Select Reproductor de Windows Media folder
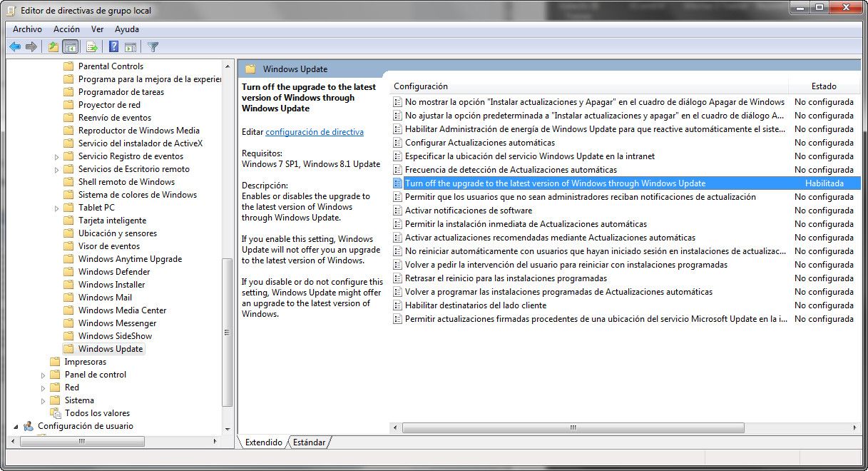 (x=138, y=131)
